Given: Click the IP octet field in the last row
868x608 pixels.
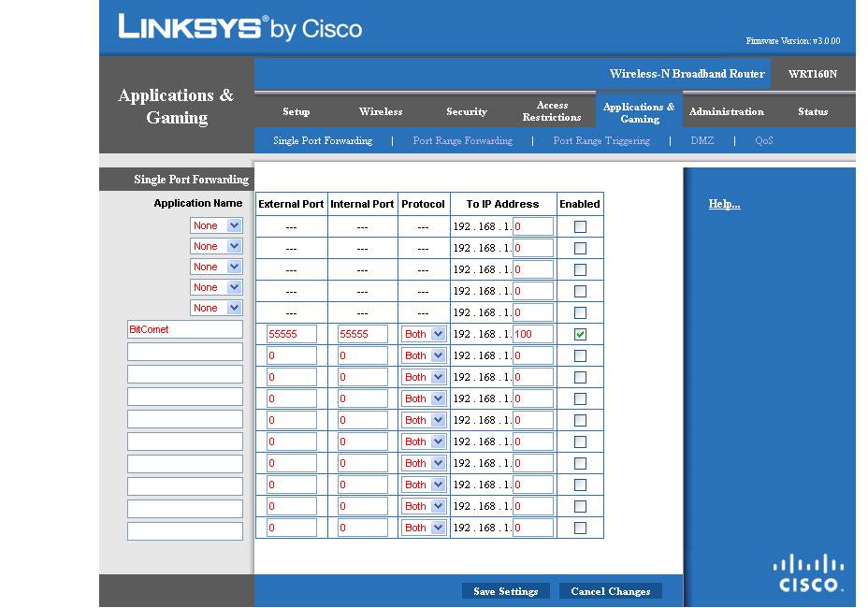Looking at the screenshot, I should click(533, 528).
